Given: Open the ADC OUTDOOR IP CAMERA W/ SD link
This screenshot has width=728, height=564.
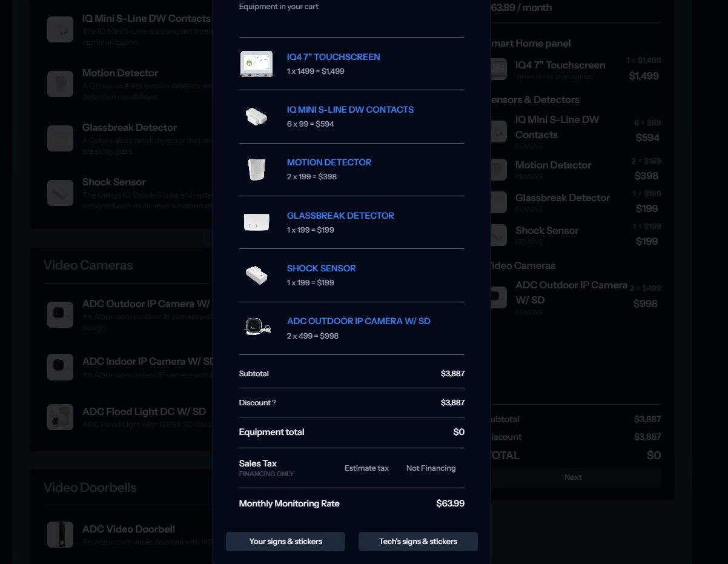Looking at the screenshot, I should pos(359,321).
